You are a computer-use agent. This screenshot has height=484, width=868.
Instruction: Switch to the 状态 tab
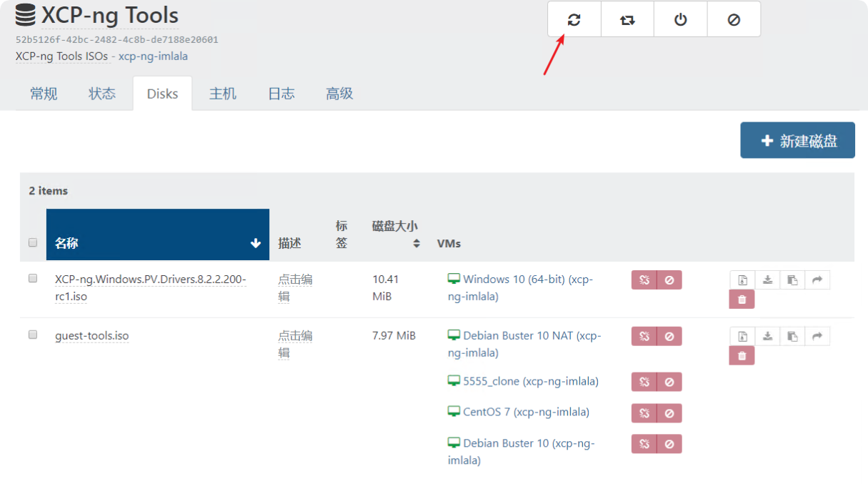pyautogui.click(x=102, y=94)
